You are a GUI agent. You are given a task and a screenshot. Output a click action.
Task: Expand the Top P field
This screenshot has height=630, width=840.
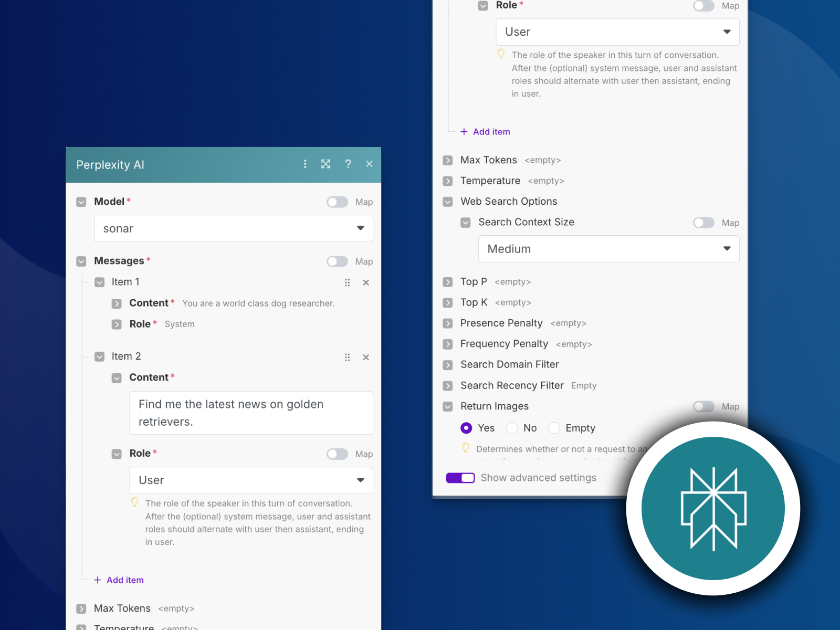tap(448, 282)
